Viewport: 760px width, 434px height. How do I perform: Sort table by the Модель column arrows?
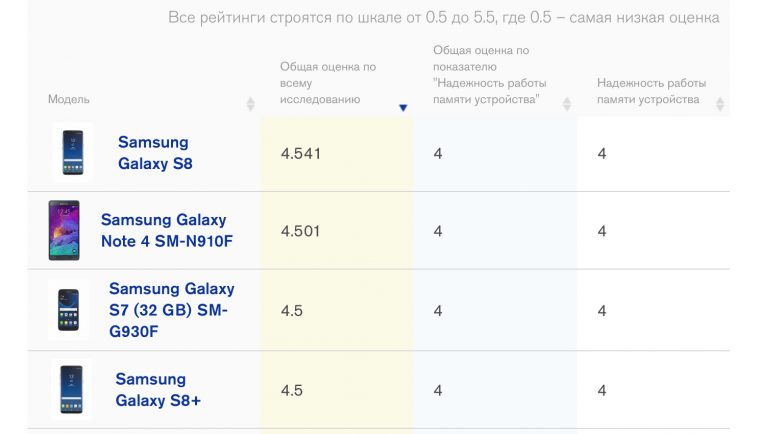click(x=250, y=104)
